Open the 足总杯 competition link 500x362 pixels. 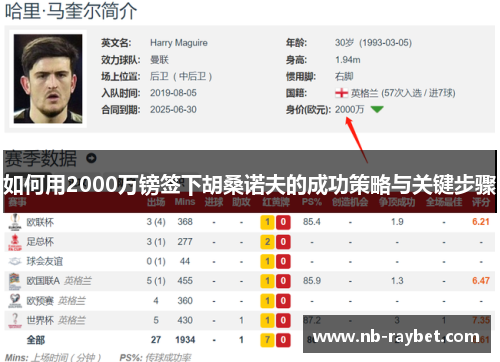point(40,242)
